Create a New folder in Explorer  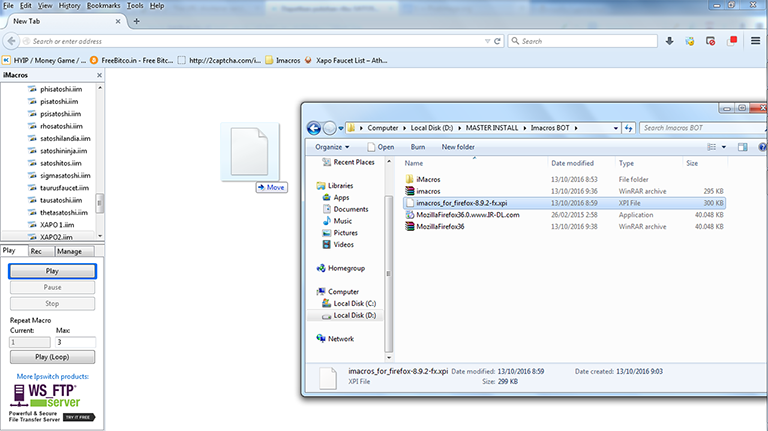click(458, 147)
